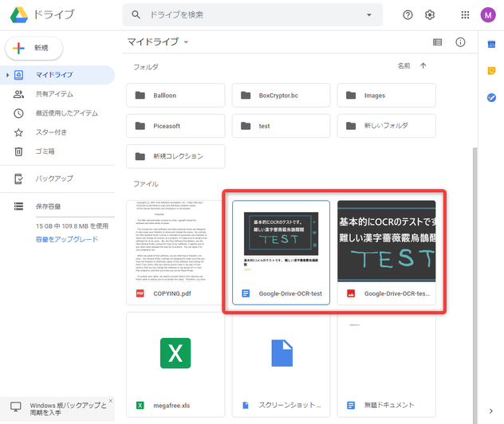Screen dimensions: 504x424
Task: Select the 新規コレクション folder
Action: [x=175, y=156]
